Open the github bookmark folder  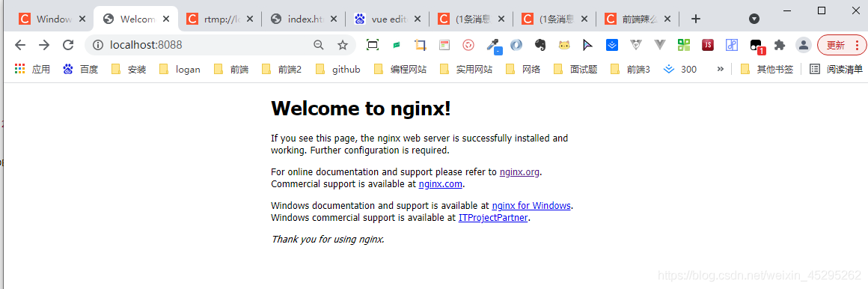338,69
